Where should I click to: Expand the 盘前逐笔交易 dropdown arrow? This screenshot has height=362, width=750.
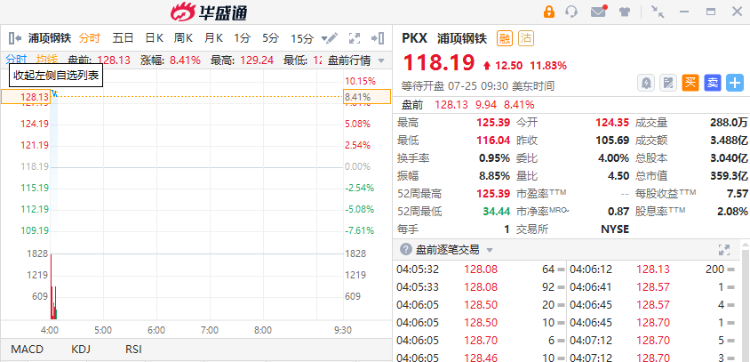coord(489,250)
